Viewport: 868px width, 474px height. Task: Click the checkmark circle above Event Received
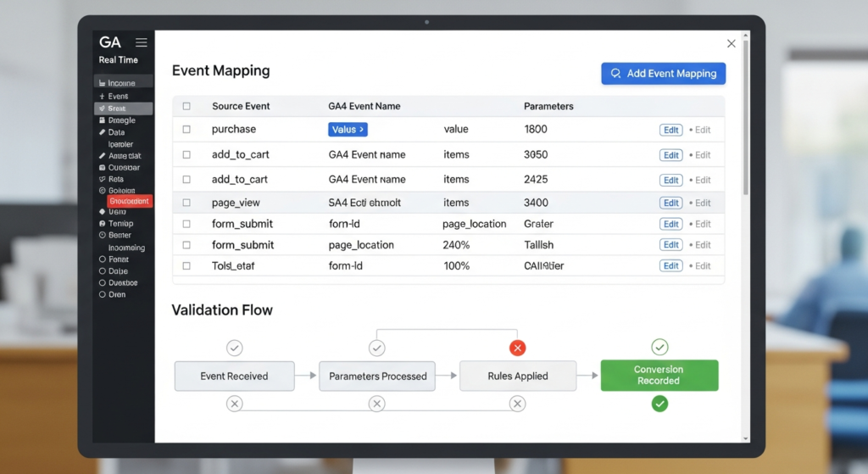click(x=234, y=348)
